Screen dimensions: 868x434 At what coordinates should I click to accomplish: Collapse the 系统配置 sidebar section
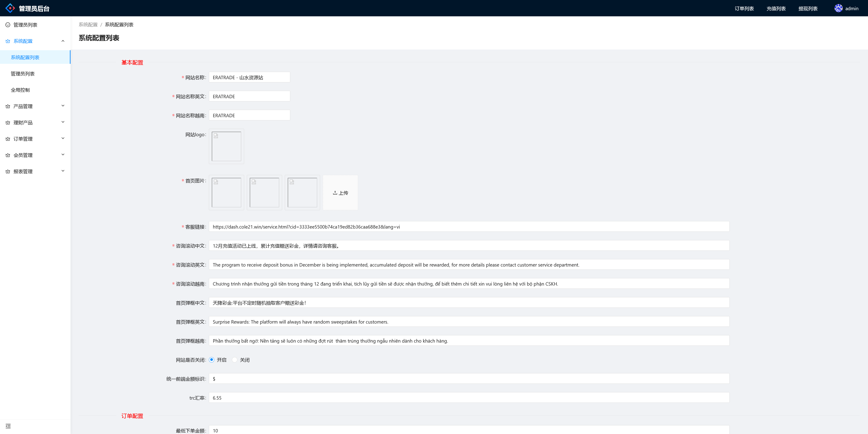(63, 41)
